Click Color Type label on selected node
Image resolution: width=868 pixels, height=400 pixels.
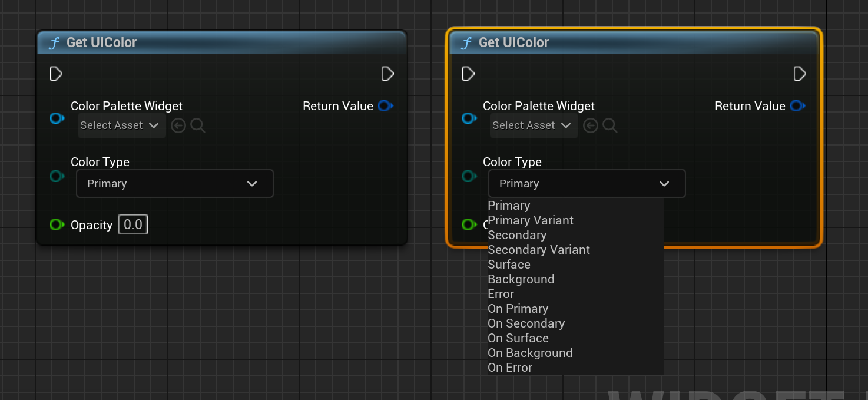[512, 162]
